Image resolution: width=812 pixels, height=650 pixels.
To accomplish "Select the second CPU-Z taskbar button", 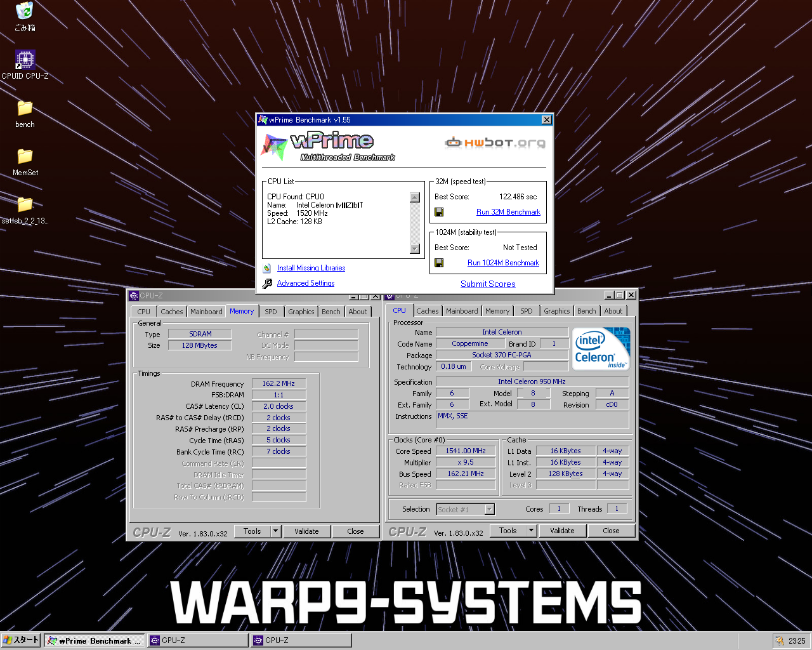I will tap(301, 640).
